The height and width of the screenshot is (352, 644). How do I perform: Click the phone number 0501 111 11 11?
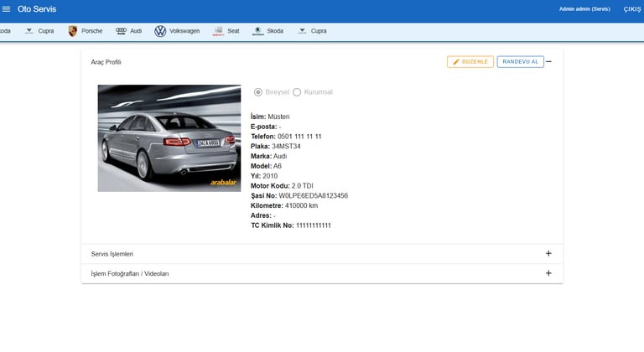click(x=299, y=137)
